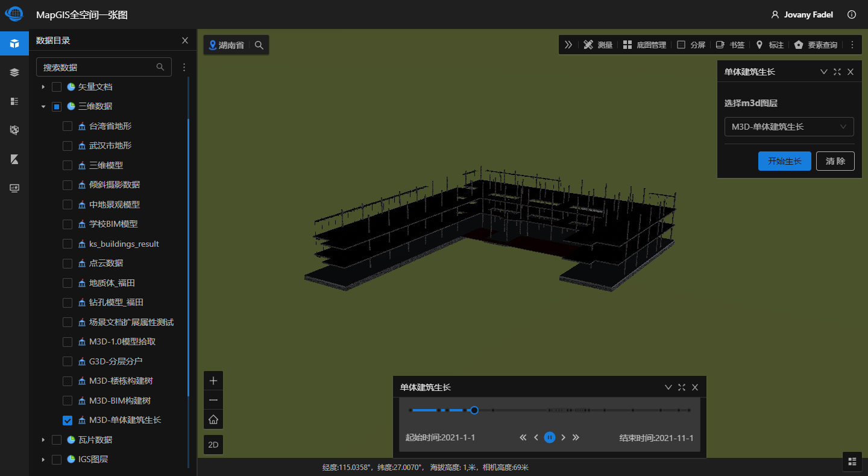Screen dimensions: 868x476
Task: Expand the 瓦片数据 tree node
Action: [x=43, y=440]
